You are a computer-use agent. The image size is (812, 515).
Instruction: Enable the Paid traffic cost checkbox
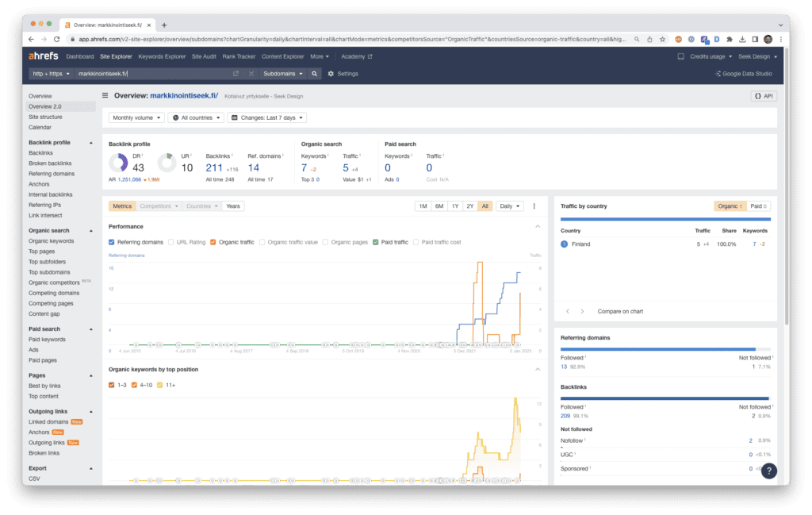416,242
